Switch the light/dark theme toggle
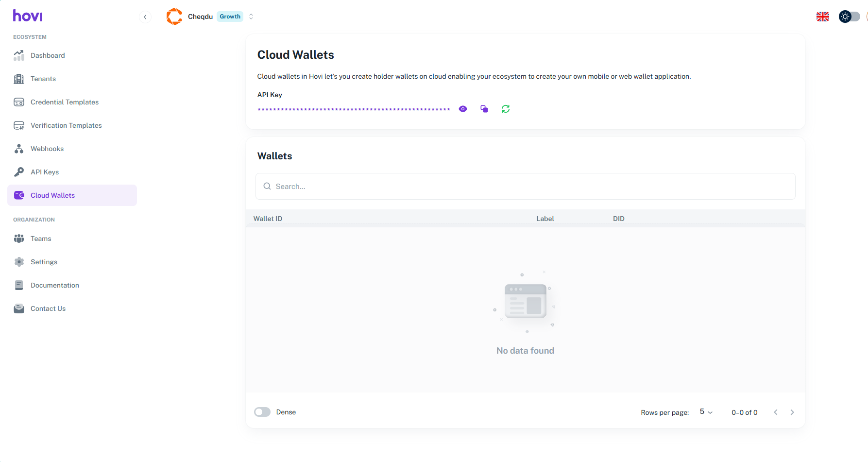This screenshot has height=462, width=868. (849, 17)
